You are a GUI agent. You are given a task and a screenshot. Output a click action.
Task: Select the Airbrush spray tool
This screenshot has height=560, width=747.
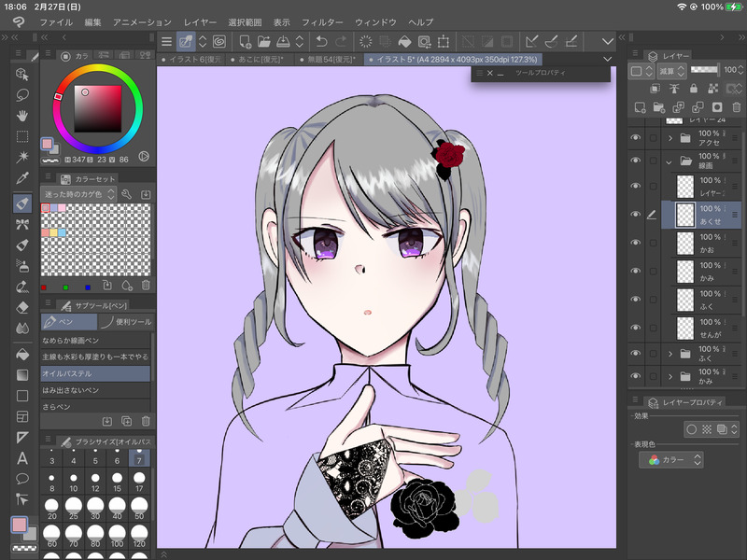click(21, 266)
